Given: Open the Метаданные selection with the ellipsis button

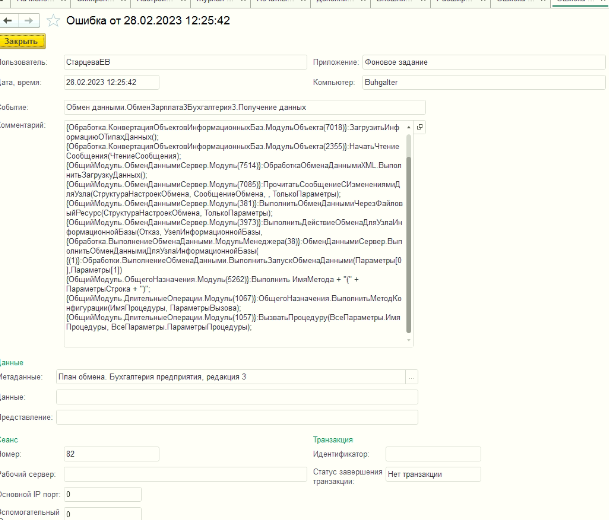Looking at the screenshot, I should point(411,377).
